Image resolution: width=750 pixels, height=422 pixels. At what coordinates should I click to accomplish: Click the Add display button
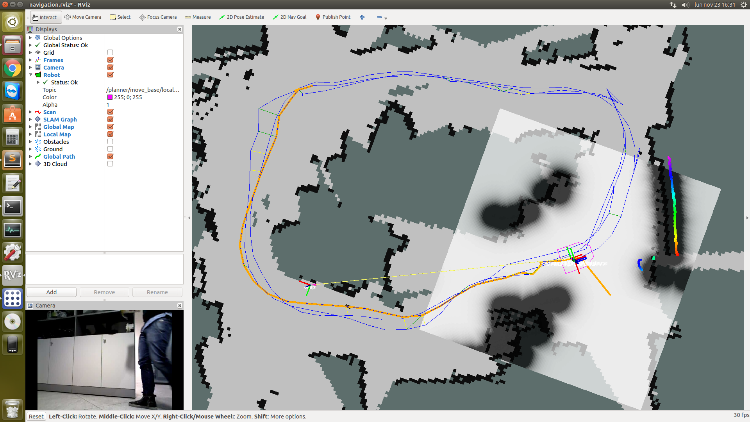(x=50, y=291)
